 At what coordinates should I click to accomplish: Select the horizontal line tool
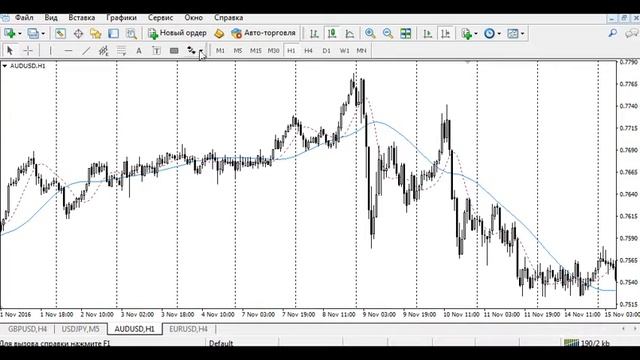(x=68, y=51)
